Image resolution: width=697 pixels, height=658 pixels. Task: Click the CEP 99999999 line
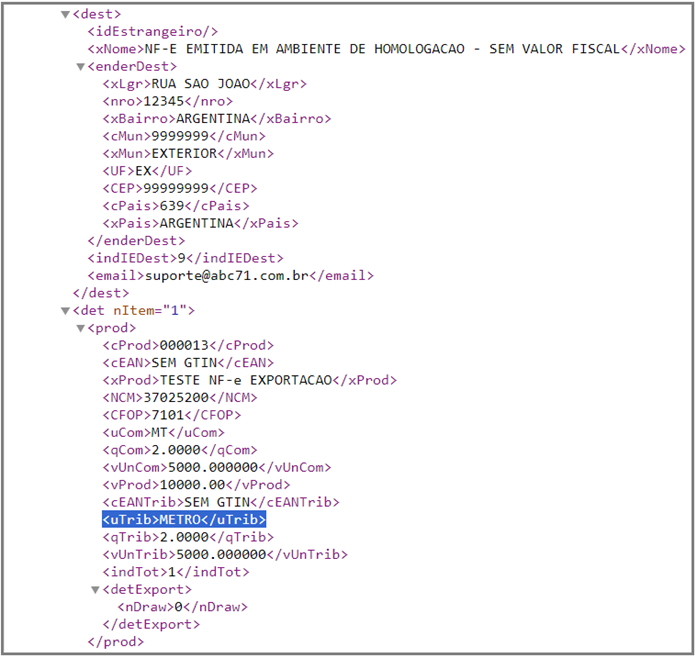tap(180, 189)
